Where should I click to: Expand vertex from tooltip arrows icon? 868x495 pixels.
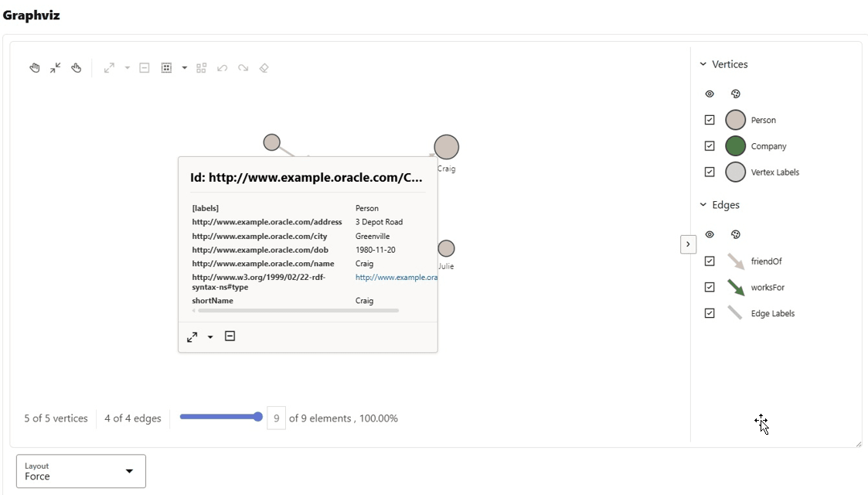pos(192,337)
